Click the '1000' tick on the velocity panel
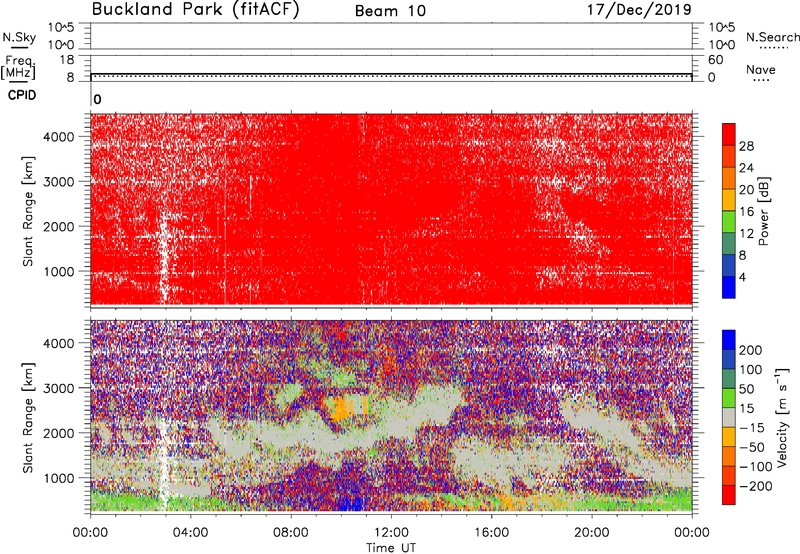Screen dimensions: 800x554 point(59,478)
